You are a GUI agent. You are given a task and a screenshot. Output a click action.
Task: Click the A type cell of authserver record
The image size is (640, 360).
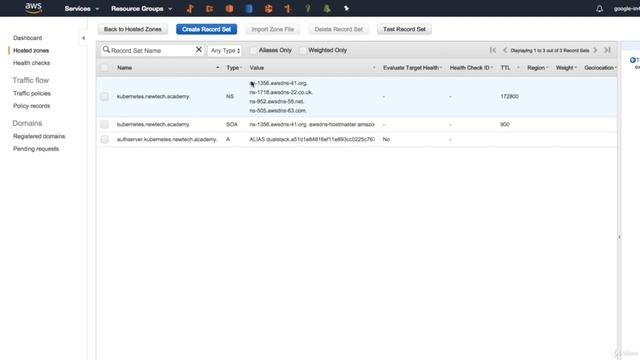point(228,139)
